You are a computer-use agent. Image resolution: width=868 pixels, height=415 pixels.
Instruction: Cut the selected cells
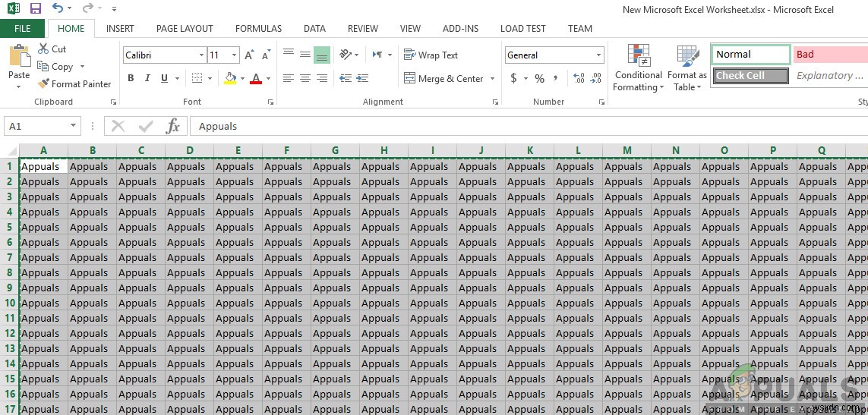pyautogui.click(x=52, y=49)
